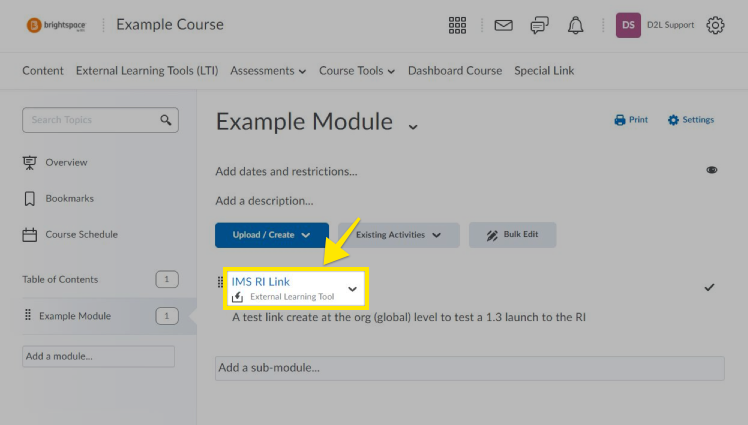Image resolution: width=748 pixels, height=425 pixels.
Task: Toggle the IMS RI Link completion checkmark
Action: click(x=709, y=287)
